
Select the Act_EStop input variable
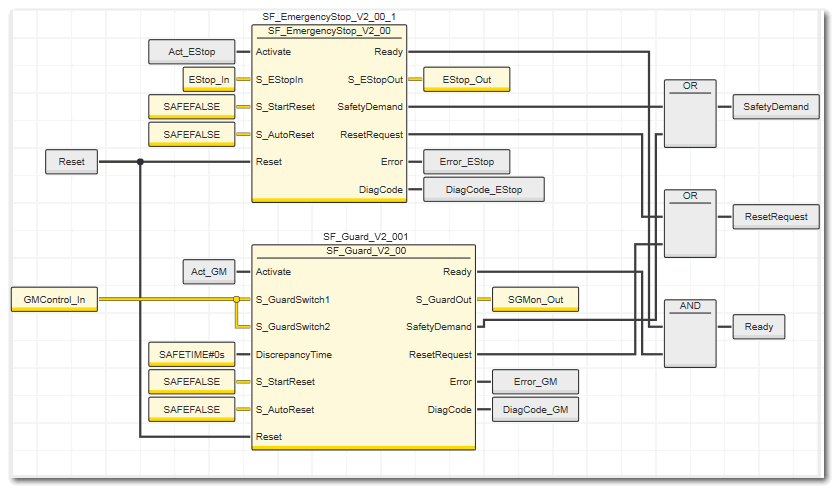click(x=190, y=51)
